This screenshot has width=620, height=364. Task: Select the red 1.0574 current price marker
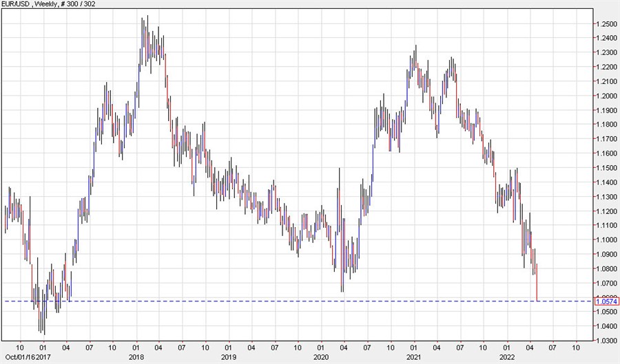606,301
